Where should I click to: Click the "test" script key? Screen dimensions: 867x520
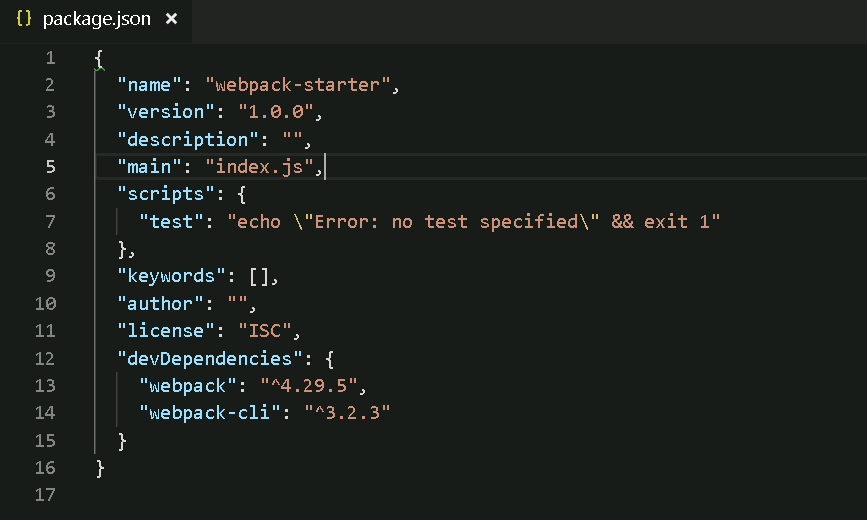click(171, 221)
